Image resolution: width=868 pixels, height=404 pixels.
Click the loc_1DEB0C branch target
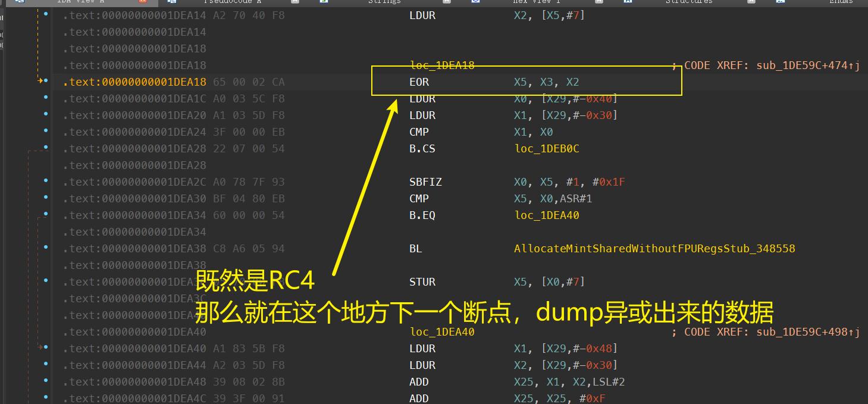pyautogui.click(x=546, y=148)
